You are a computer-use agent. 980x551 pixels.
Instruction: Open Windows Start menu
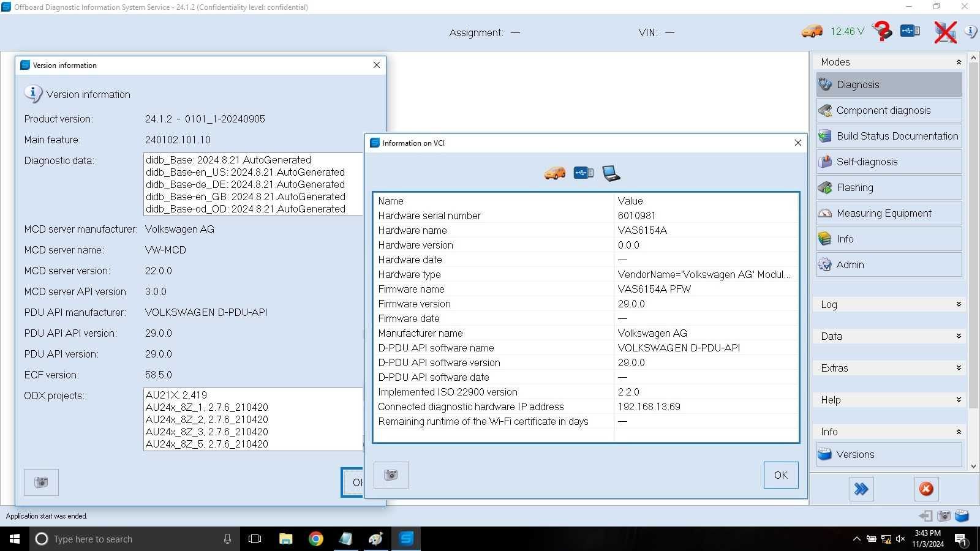pos(15,539)
